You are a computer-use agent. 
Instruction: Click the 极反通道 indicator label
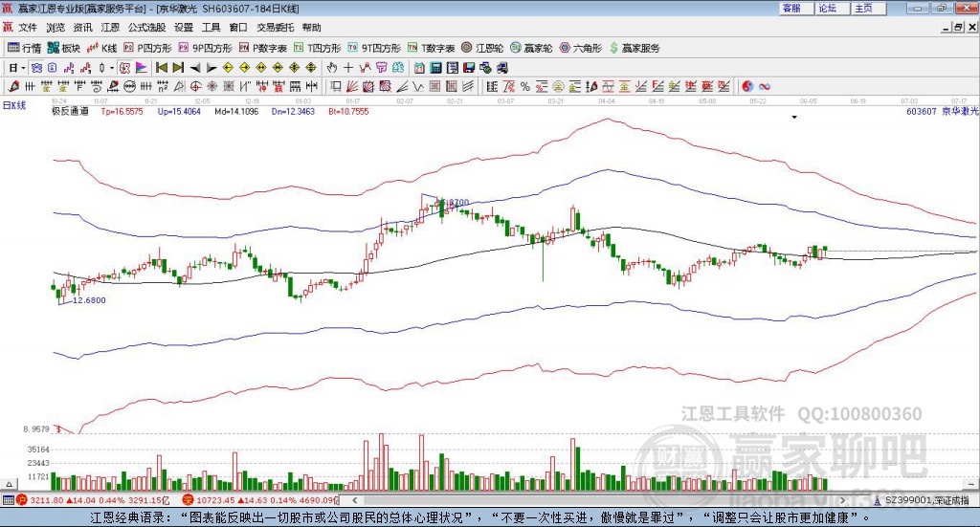point(69,111)
